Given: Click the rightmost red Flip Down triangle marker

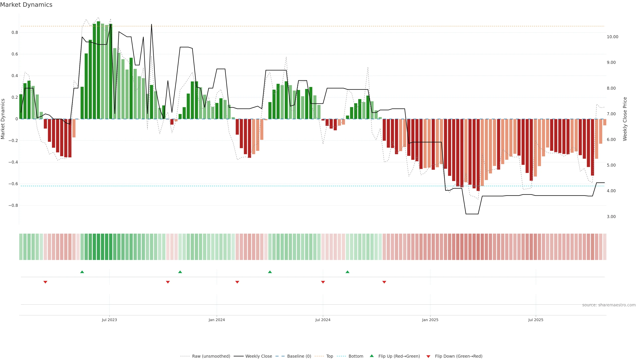Looking at the screenshot, I should coord(384,282).
